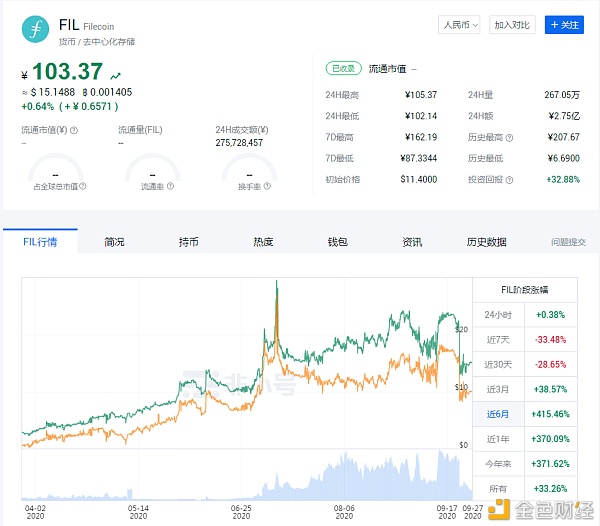Click the 流通率 gauge dial
Screen dimensions: 600x526
[x=152, y=168]
